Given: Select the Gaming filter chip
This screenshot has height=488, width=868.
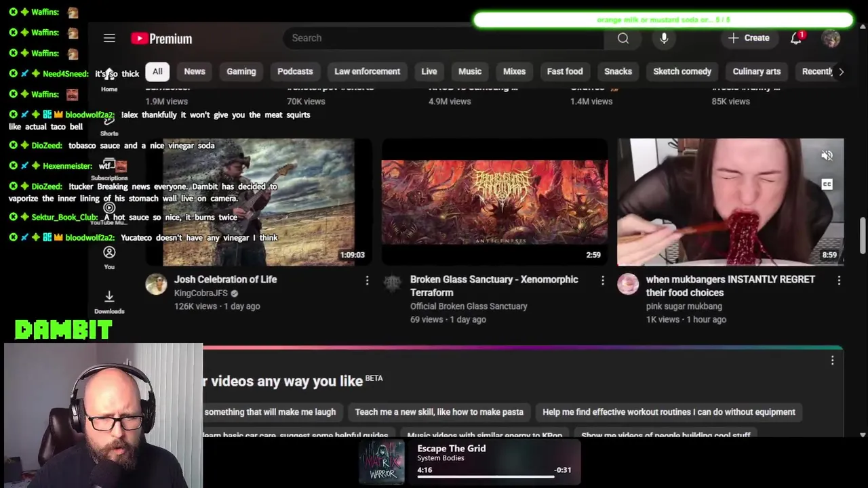Looking at the screenshot, I should point(241,71).
